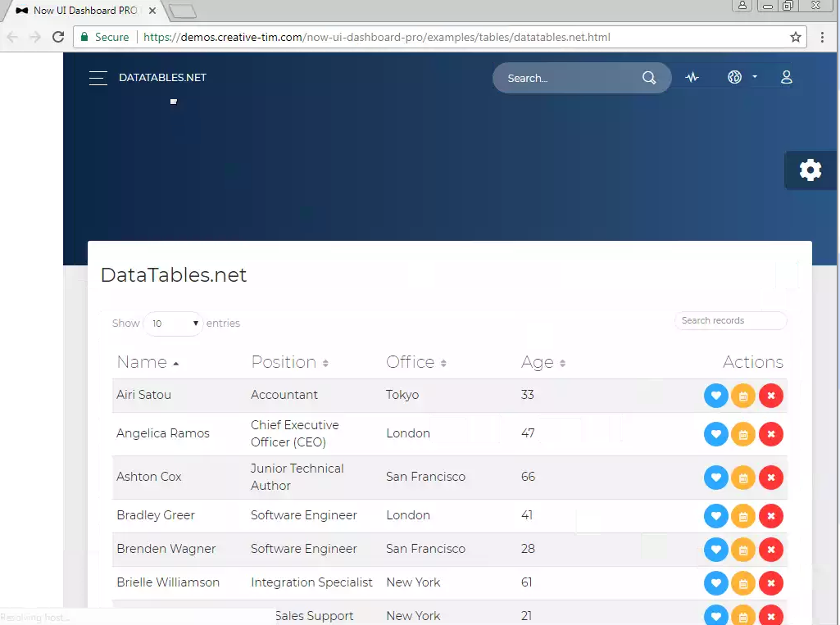Toggle the sidebar with the hamburger icon
840x625 pixels.
tap(98, 77)
